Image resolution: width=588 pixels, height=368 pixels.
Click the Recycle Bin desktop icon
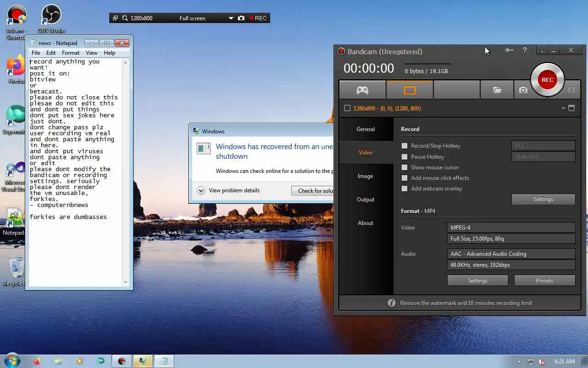pos(15,271)
